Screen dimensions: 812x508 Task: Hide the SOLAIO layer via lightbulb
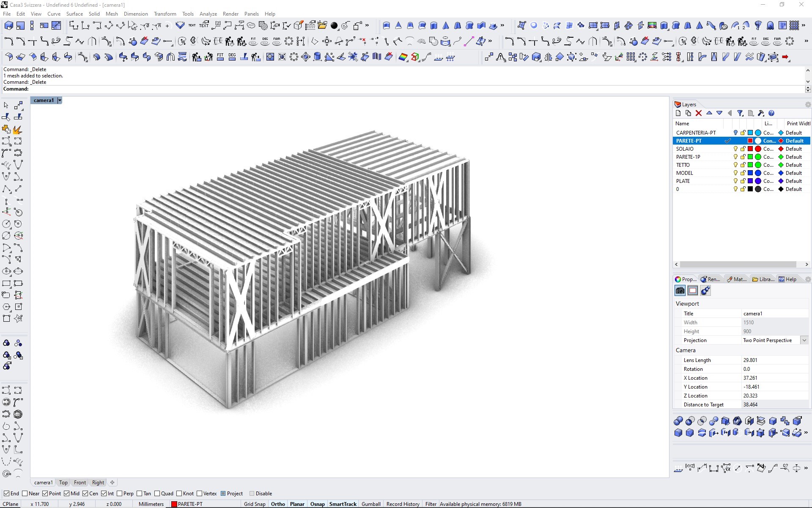[x=735, y=149]
